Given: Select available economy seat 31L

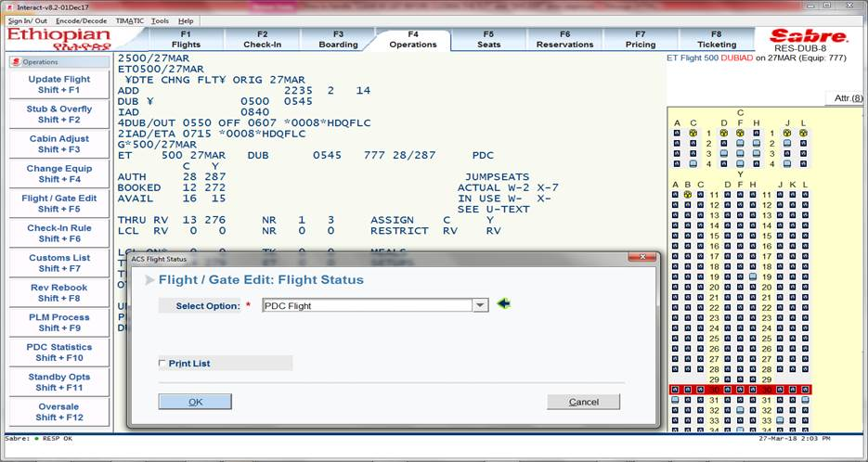Looking at the screenshot, I should coord(805,400).
